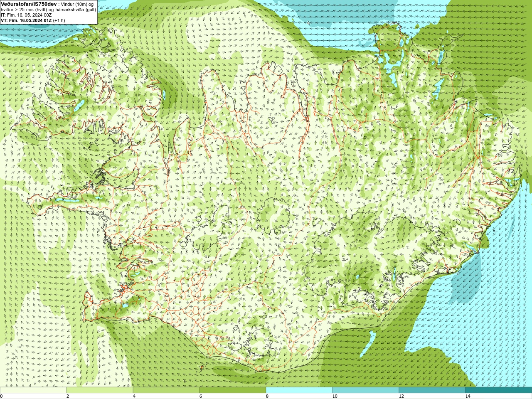532x399 pixels.
Task: Click the 'hviður > 25 m/s (hvítt)' line
Action: (24, 10)
